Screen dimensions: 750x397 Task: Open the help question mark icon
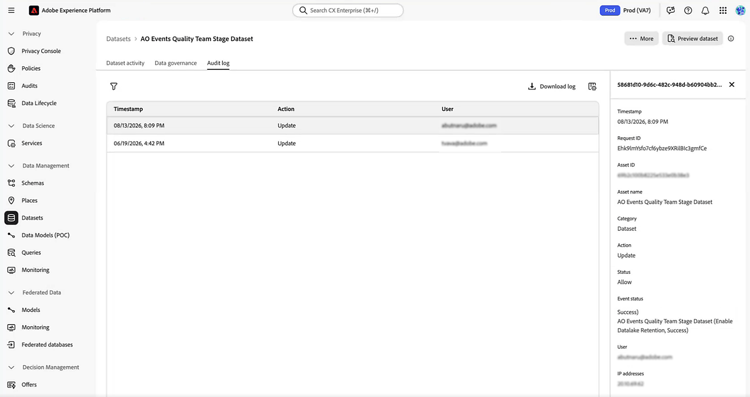(688, 11)
